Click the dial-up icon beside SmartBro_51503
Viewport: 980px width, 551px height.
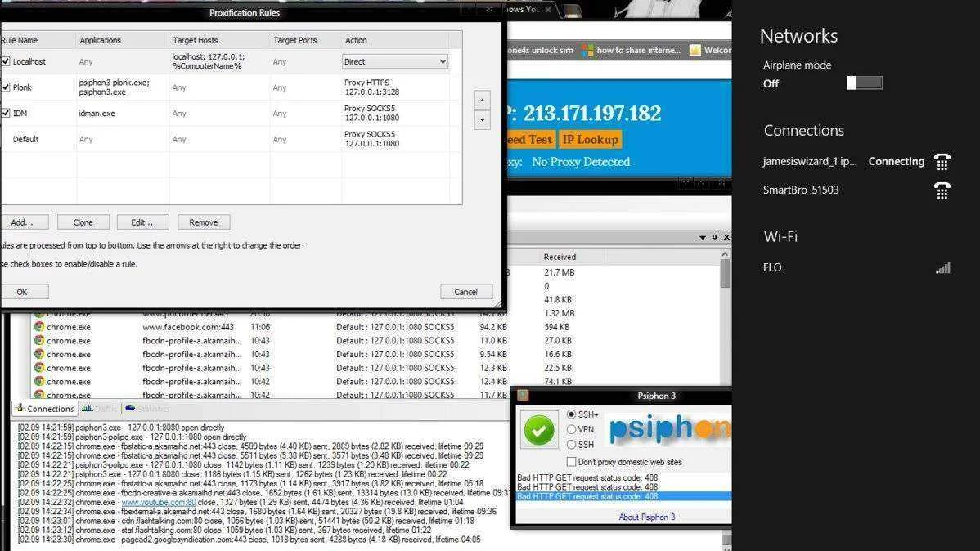pyautogui.click(x=942, y=190)
